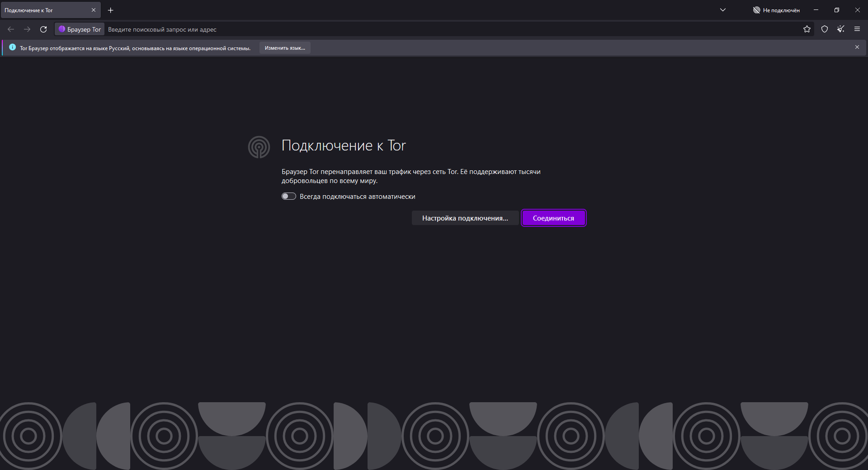The height and width of the screenshot is (470, 868).
Task: Open the hamburger application menu
Action: point(857,29)
